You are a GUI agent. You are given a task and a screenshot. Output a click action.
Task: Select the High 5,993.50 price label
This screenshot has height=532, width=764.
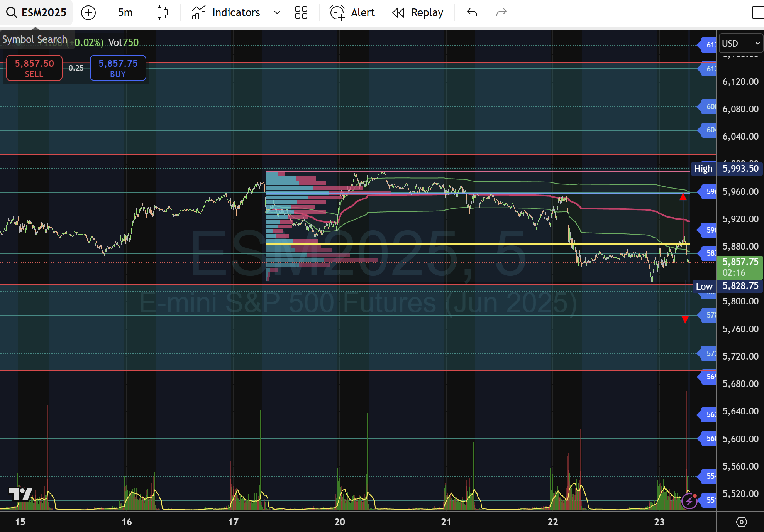727,169
